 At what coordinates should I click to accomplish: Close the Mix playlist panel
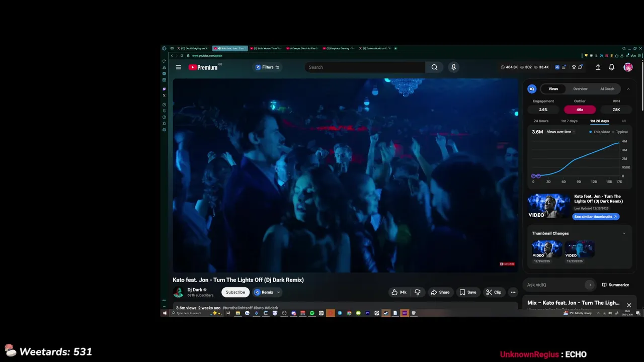[x=629, y=305]
